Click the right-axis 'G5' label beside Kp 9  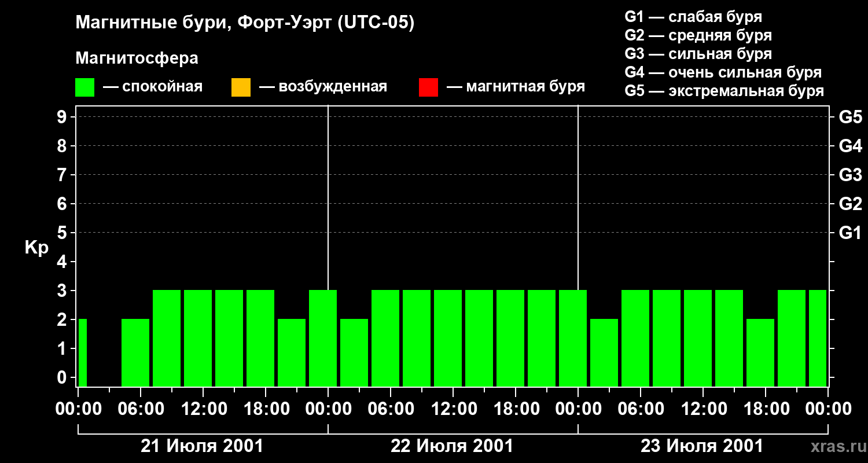(x=851, y=117)
